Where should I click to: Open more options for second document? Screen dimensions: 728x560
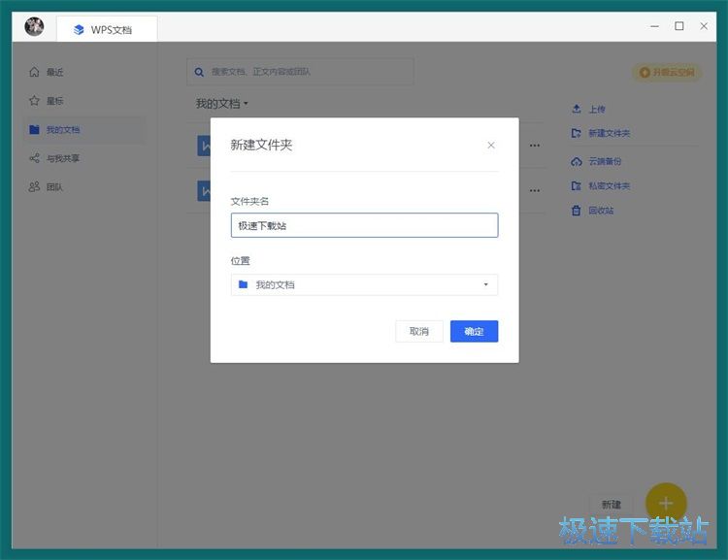[535, 191]
